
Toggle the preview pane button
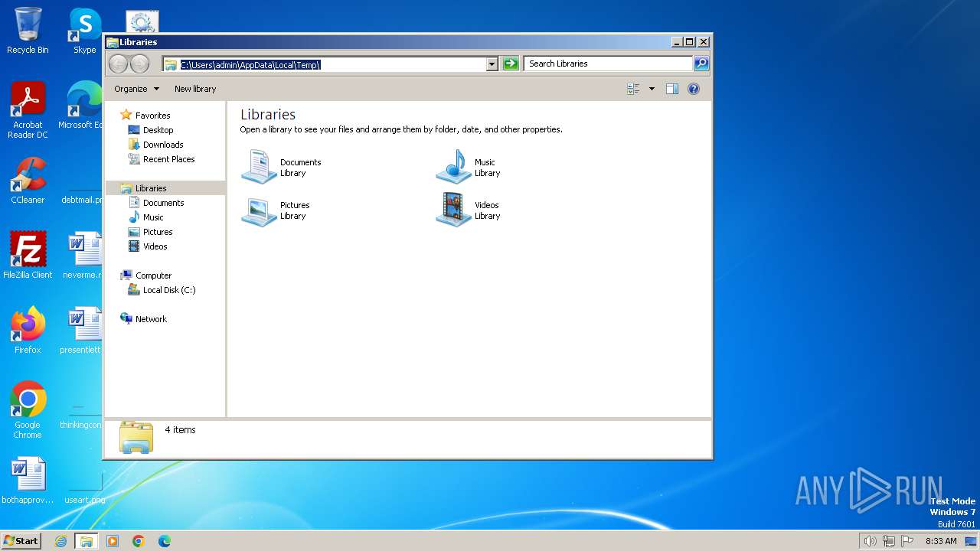point(672,89)
